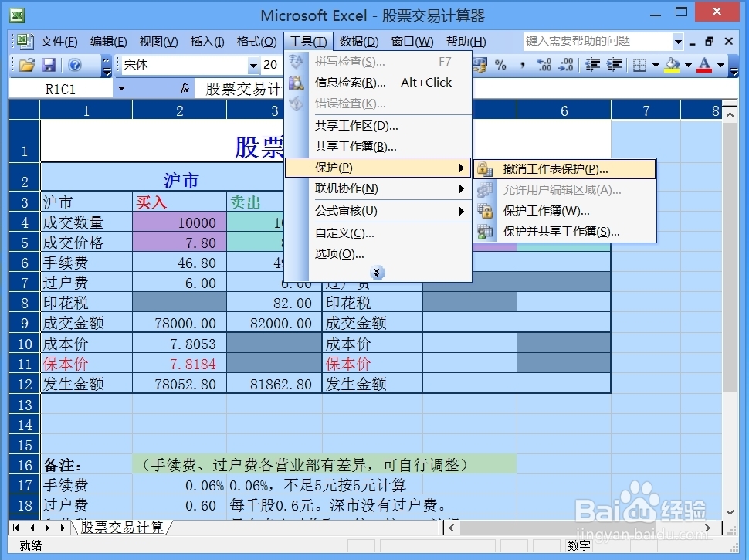This screenshot has height=560, width=749.
Task: Apply the font color A icon
Action: (x=704, y=65)
